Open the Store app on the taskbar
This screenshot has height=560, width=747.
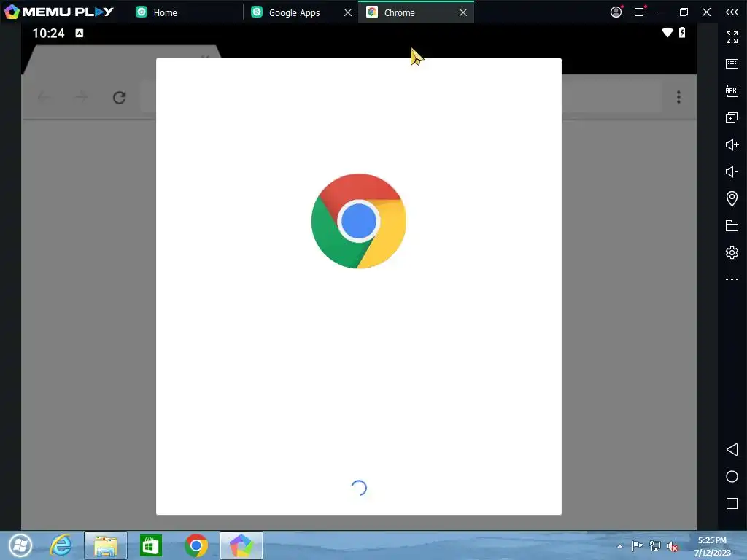(150, 545)
